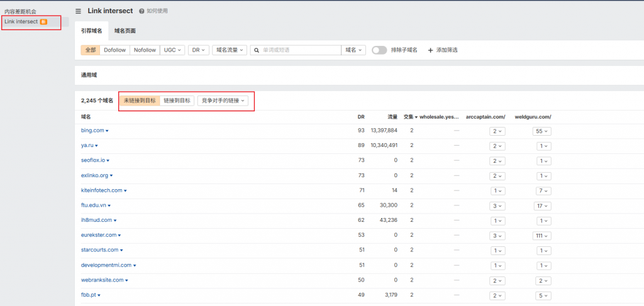644x306 pixels.
Task: Click the caret icon next to ya.ru
Action: [x=97, y=146]
